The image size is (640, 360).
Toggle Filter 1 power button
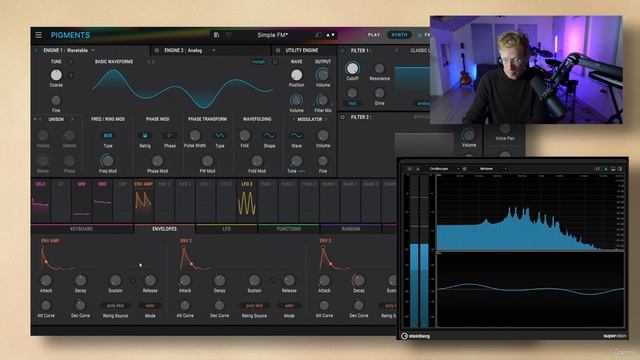point(342,51)
